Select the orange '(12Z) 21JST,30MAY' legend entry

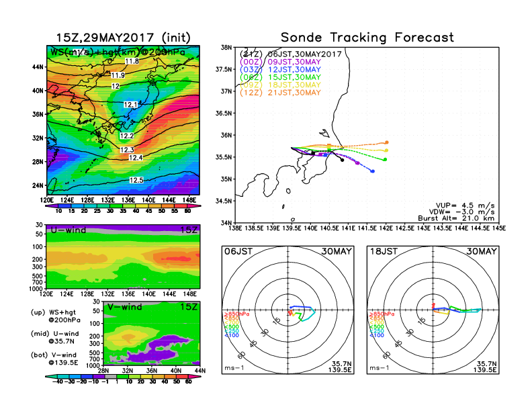click(280, 93)
